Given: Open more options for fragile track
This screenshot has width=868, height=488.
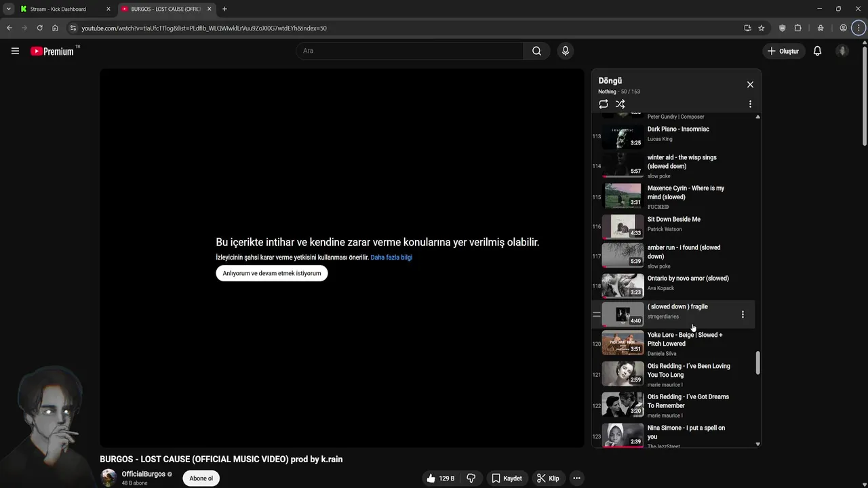Looking at the screenshot, I should point(743,314).
